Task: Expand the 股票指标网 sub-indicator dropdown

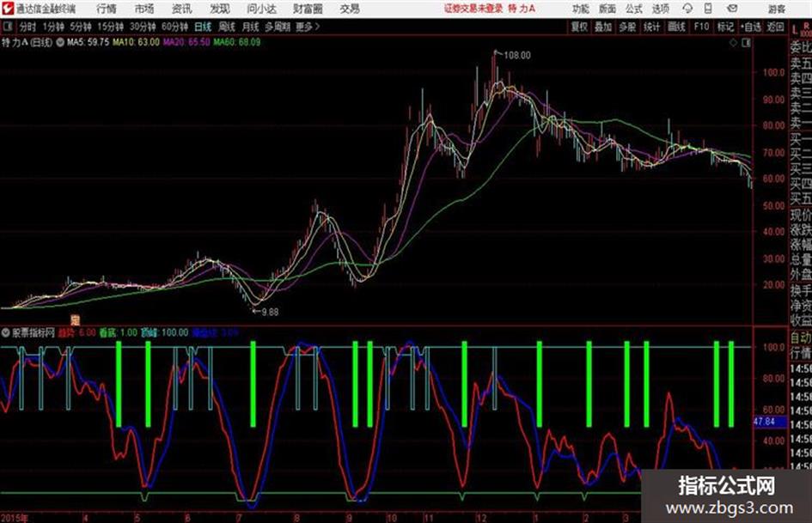Action: 6,332
